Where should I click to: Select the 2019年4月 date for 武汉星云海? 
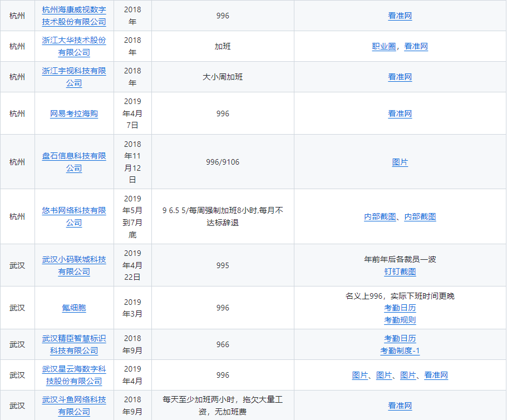point(132,375)
